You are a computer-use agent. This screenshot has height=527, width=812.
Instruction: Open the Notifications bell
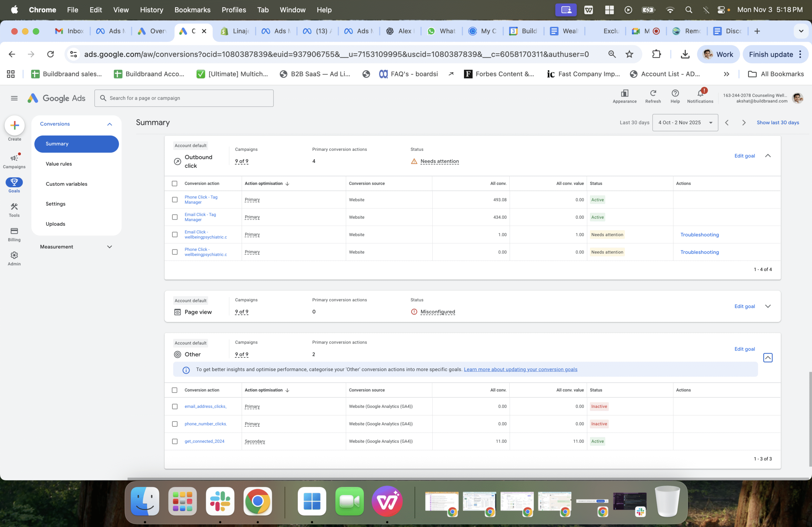click(700, 93)
